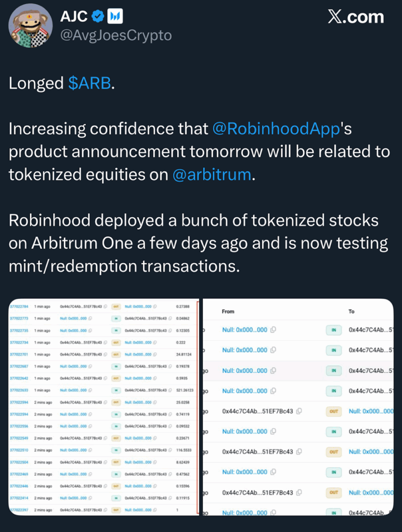
Task: Open the @AvgJoesCrypto handle
Action: pyautogui.click(x=116, y=35)
